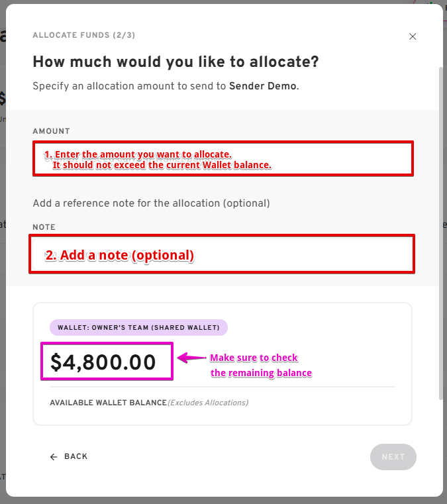447x504 pixels.
Task: Click the 'How much would you like to allocate?' heading
Action: [x=175, y=62]
